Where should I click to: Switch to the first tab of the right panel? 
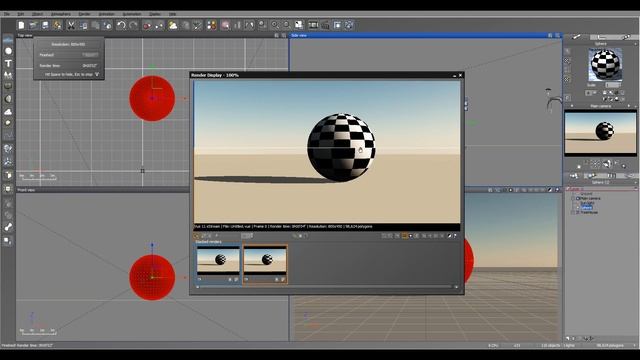576,37
